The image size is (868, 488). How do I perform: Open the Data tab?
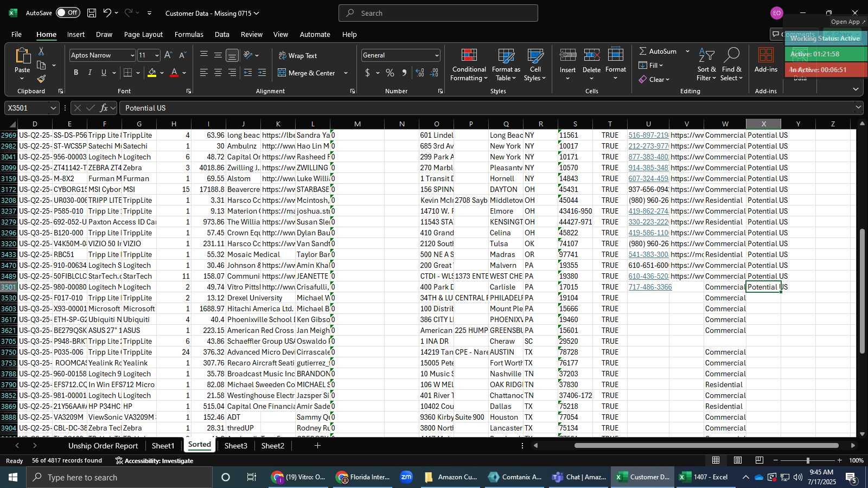point(222,34)
